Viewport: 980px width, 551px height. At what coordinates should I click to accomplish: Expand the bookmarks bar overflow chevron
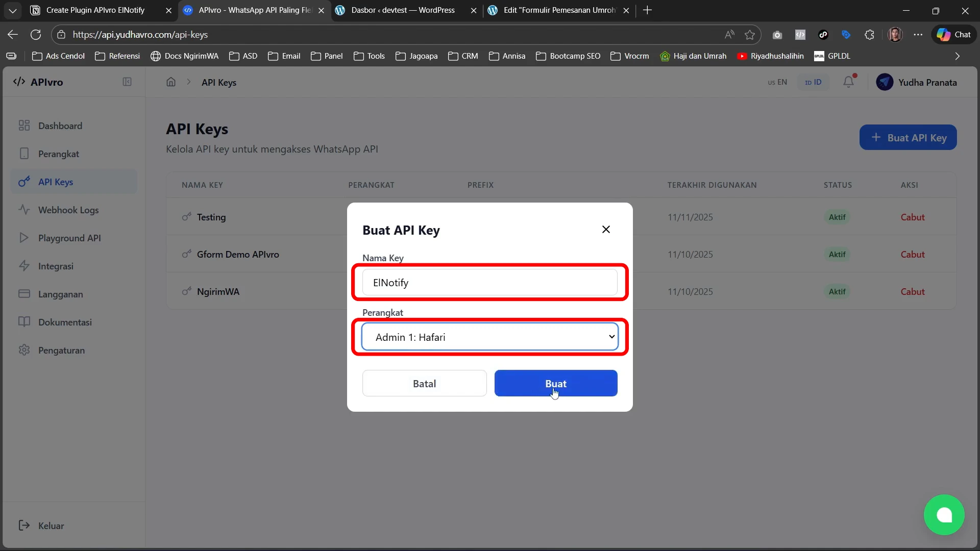pos(957,56)
